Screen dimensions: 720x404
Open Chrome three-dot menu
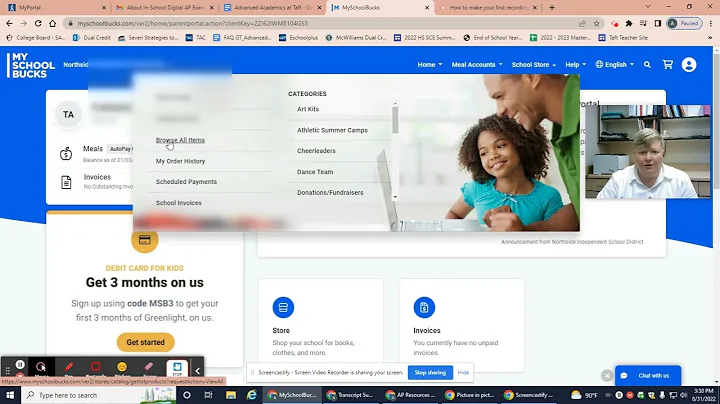coord(711,23)
